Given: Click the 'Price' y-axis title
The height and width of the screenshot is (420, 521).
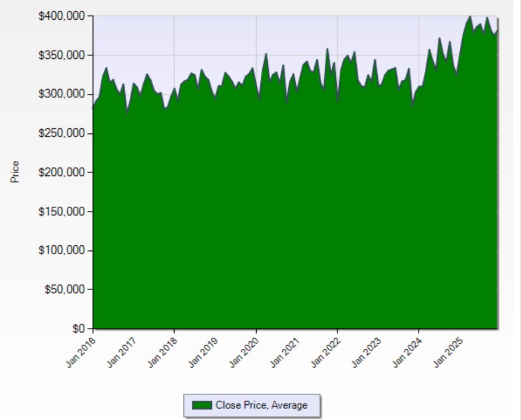Looking at the screenshot, I should click(16, 172).
